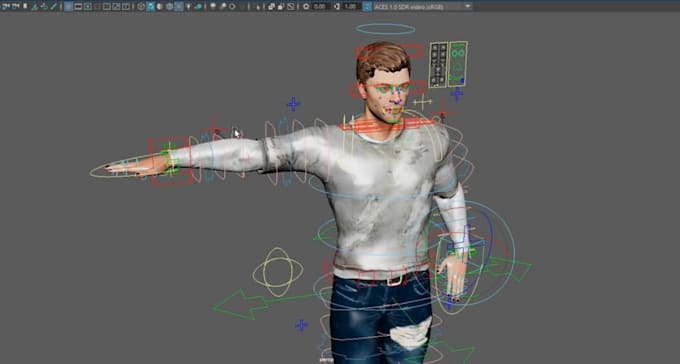
Task: Toggle Wireframe on Shaded display
Action: (x=169, y=7)
